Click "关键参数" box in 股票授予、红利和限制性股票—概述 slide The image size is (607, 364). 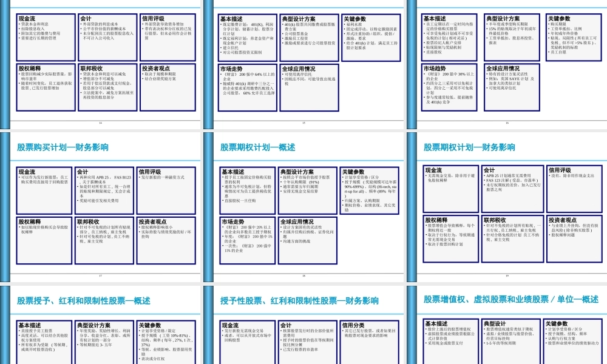tap(166, 342)
